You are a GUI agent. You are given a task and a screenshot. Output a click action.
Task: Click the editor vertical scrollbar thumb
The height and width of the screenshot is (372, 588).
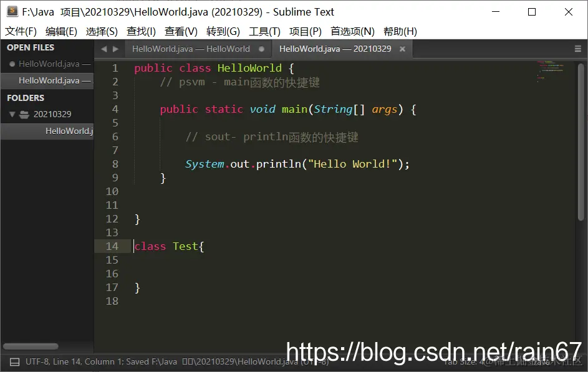tap(581, 141)
